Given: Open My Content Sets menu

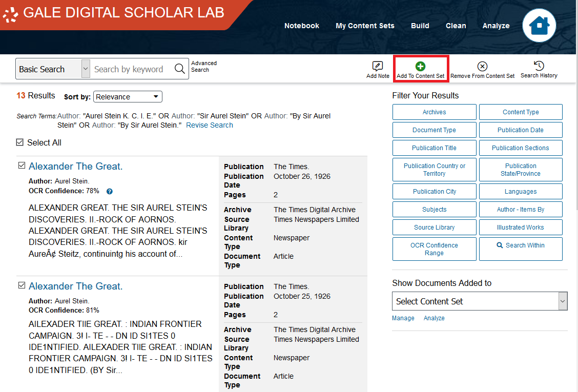Looking at the screenshot, I should click(365, 26).
